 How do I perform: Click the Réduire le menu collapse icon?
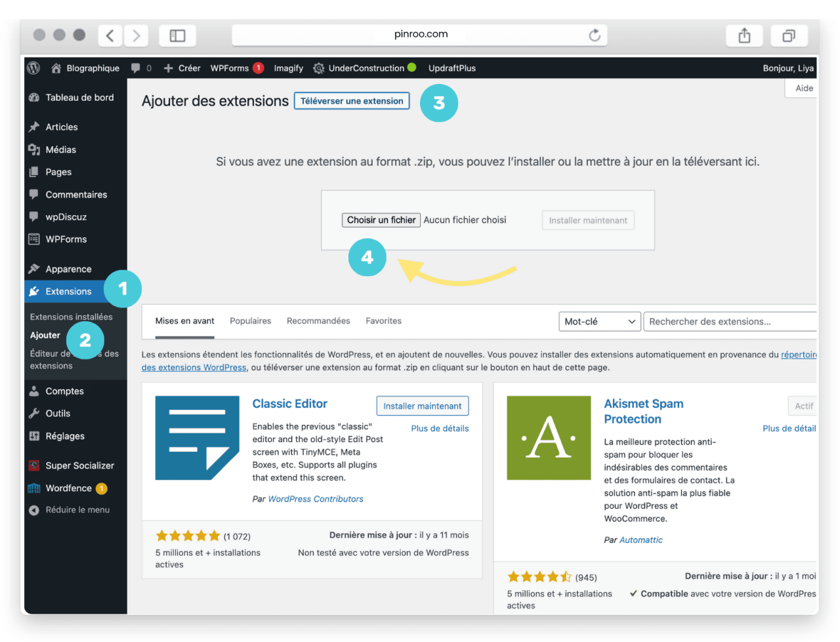[x=34, y=510]
